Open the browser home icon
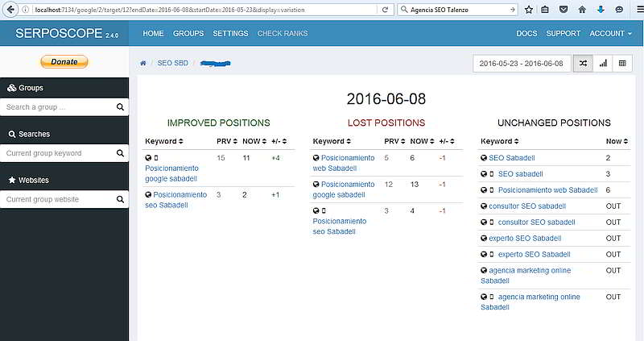This screenshot has height=341, width=644. (x=582, y=10)
